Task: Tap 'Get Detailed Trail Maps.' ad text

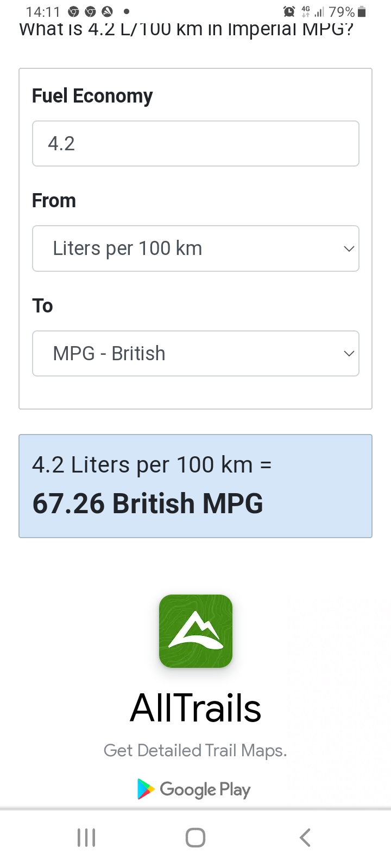Action: tap(195, 750)
